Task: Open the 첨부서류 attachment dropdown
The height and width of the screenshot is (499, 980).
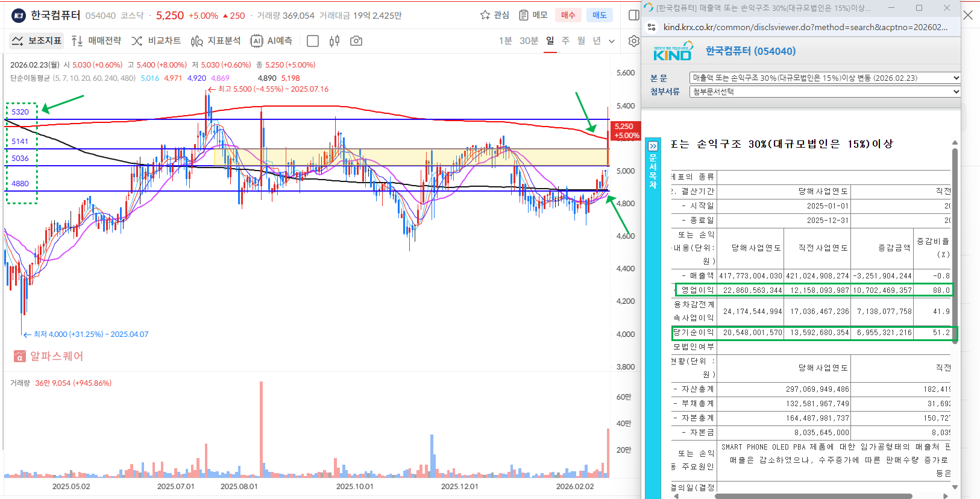Action: [x=824, y=92]
